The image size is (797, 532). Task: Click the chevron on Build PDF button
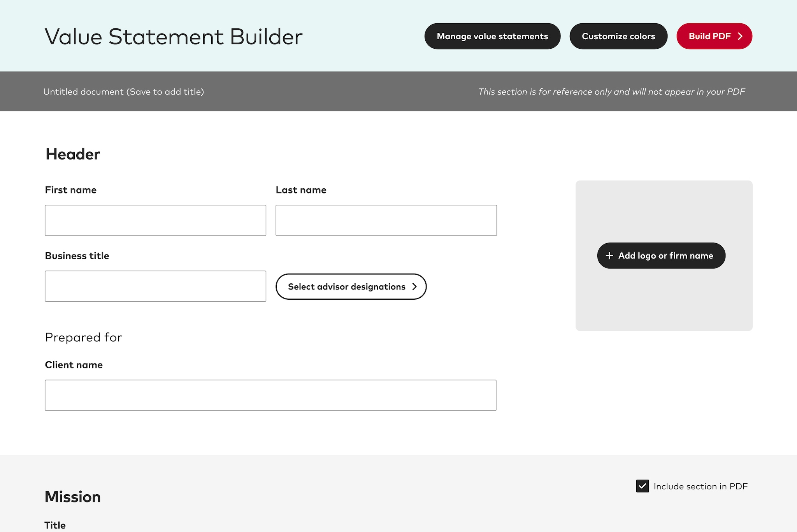[x=741, y=36]
